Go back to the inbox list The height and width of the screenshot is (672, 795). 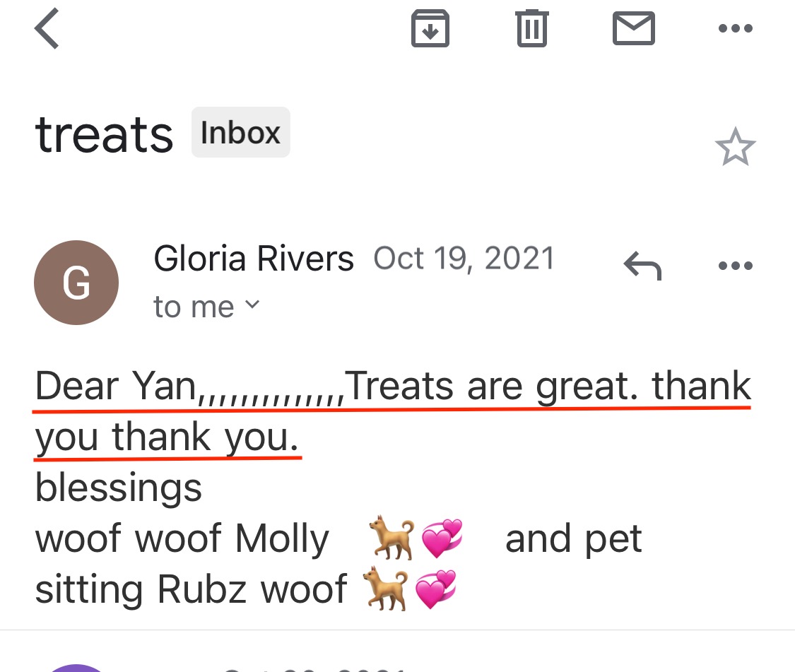[x=47, y=31]
